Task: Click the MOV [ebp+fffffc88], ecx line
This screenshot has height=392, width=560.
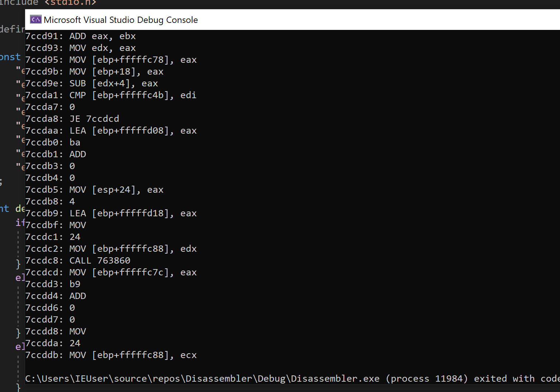Action: click(x=111, y=355)
